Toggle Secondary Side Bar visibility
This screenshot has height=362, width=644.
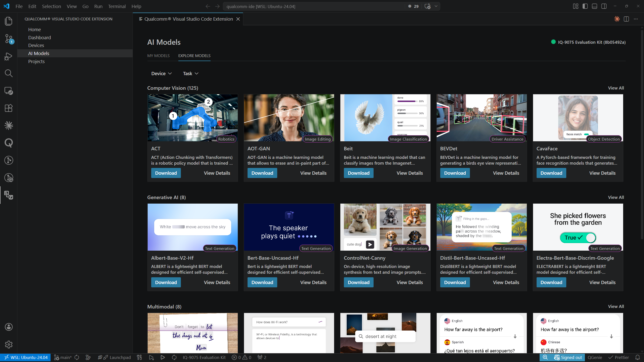tap(604, 6)
